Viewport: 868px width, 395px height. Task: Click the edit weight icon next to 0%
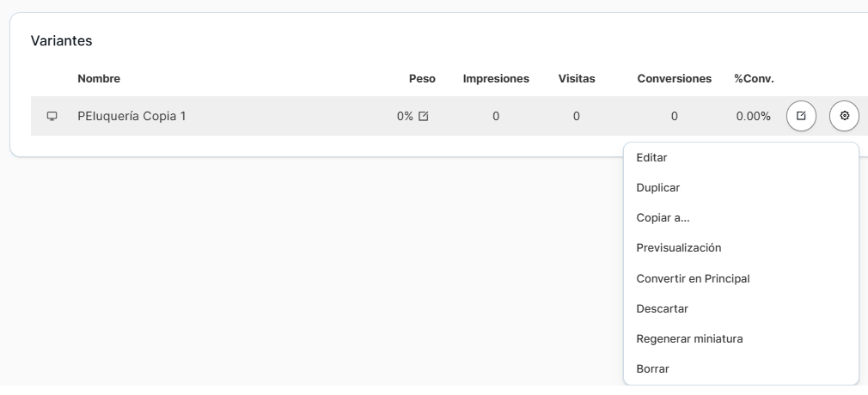(423, 116)
